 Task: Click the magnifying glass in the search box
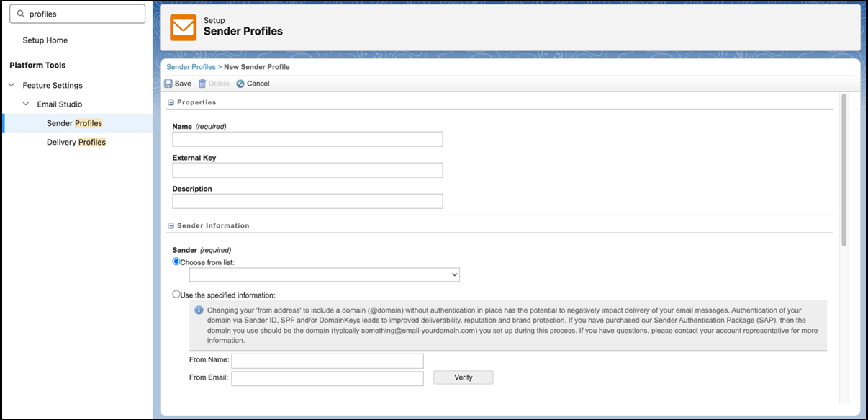click(x=21, y=13)
